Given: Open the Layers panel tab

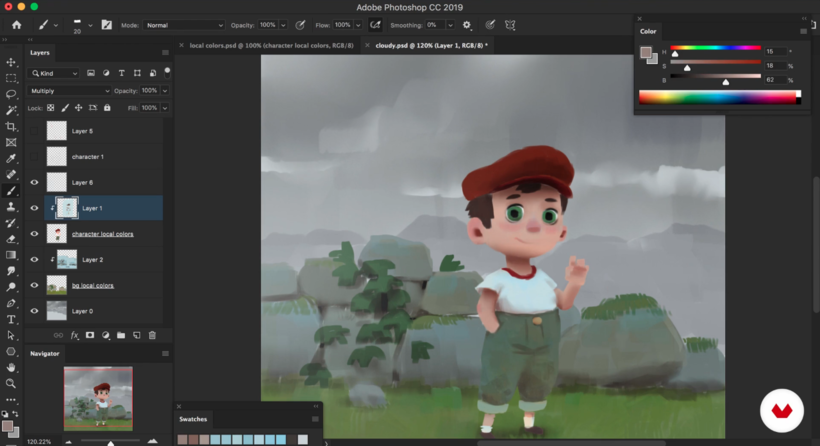Looking at the screenshot, I should [40, 53].
